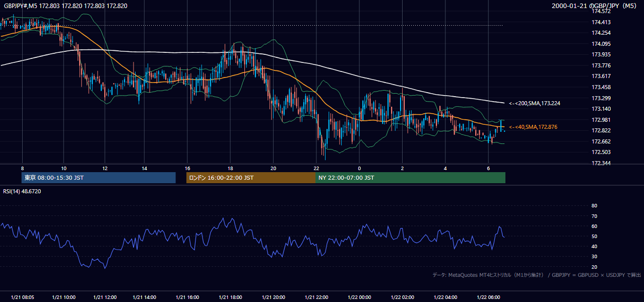Click the 1/21 12:00 date label
Image resolution: width=644 pixels, height=302 pixels.
(105, 297)
